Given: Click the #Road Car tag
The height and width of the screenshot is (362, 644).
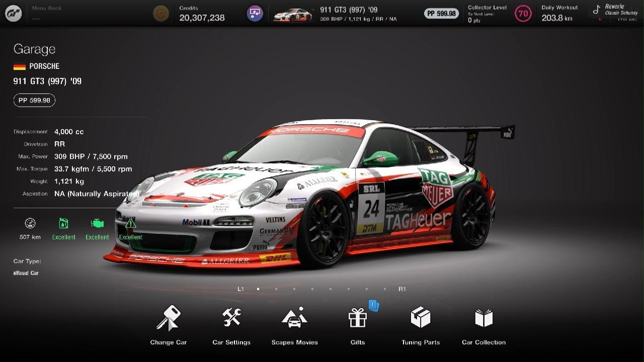Looking at the screenshot, I should 26,273.
